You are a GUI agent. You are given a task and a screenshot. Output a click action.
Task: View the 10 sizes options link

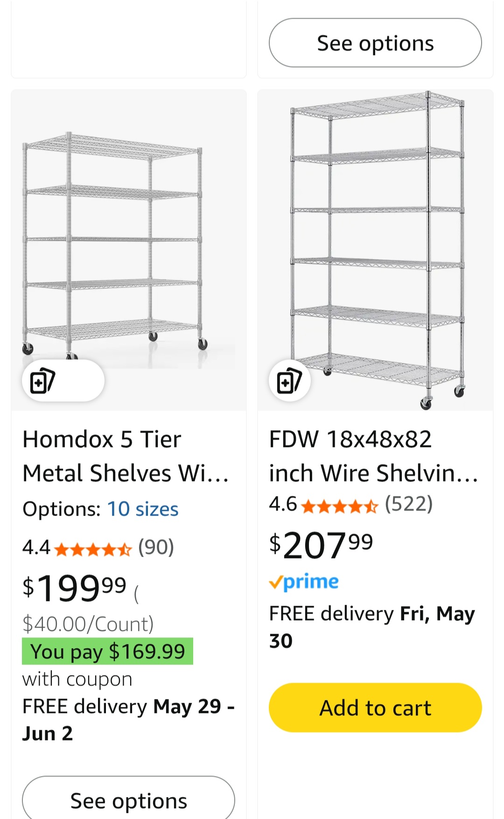[x=143, y=509]
